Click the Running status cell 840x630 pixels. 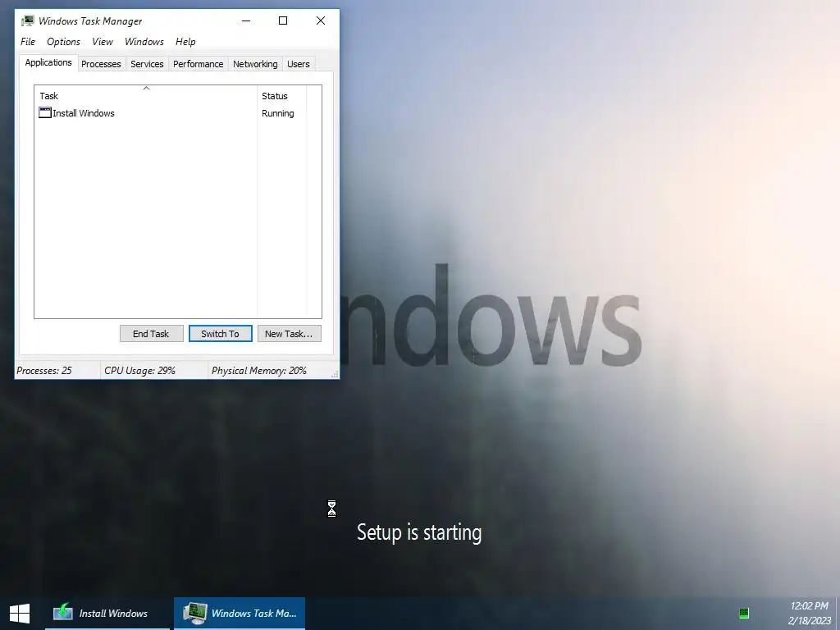click(x=277, y=113)
